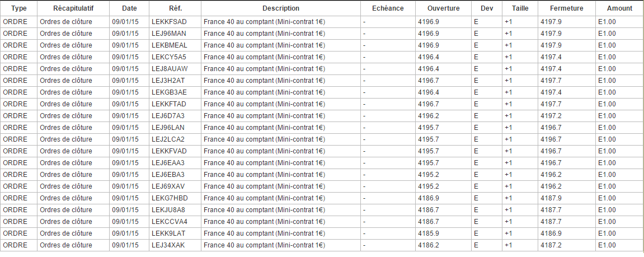
Task: Click the Type column header
Action: 19,8
